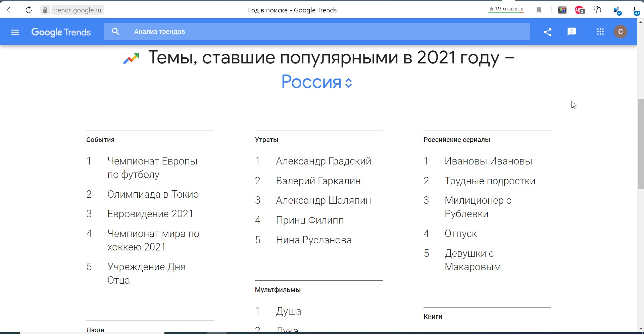Open the Adblock extension icon with badge 2
644x334 pixels.
580,10
